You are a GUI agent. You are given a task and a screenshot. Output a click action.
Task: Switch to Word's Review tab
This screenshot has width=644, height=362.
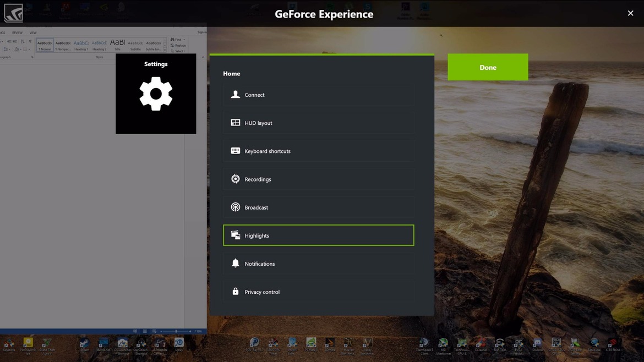(17, 33)
